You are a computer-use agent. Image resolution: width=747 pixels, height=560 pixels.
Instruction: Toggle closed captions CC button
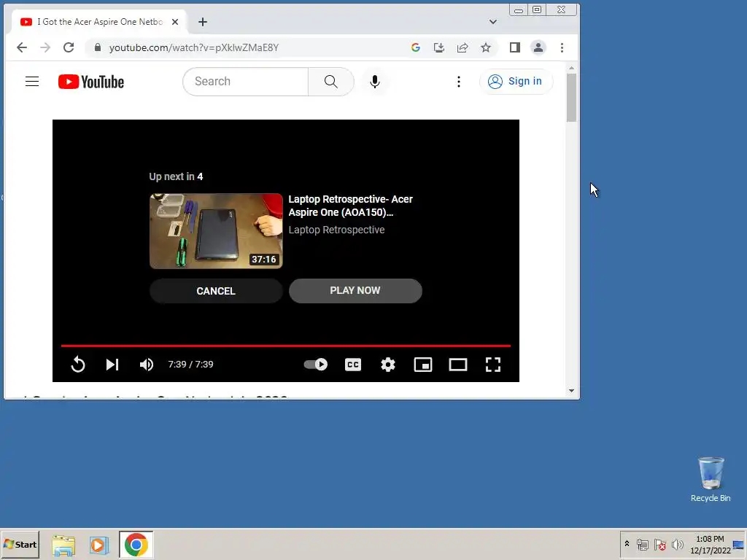(353, 365)
